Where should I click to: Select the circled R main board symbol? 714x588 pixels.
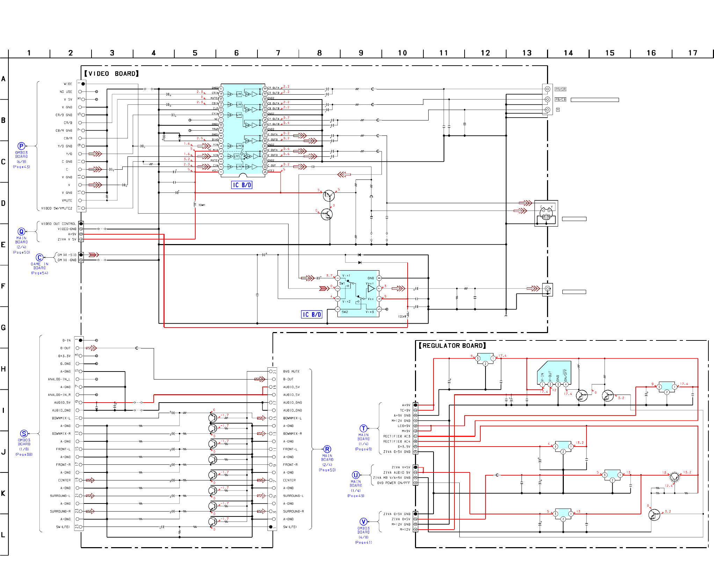click(x=327, y=449)
